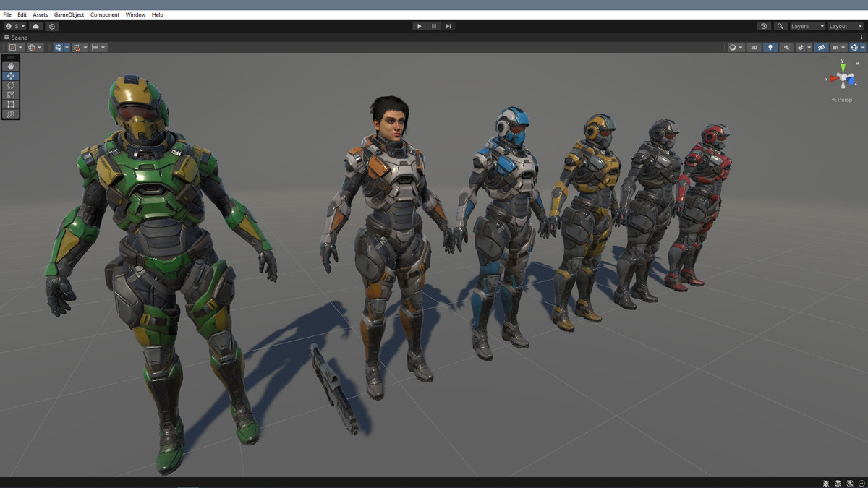Open Unity Cloud services icon
868x488 pixels.
pyautogui.click(x=35, y=26)
